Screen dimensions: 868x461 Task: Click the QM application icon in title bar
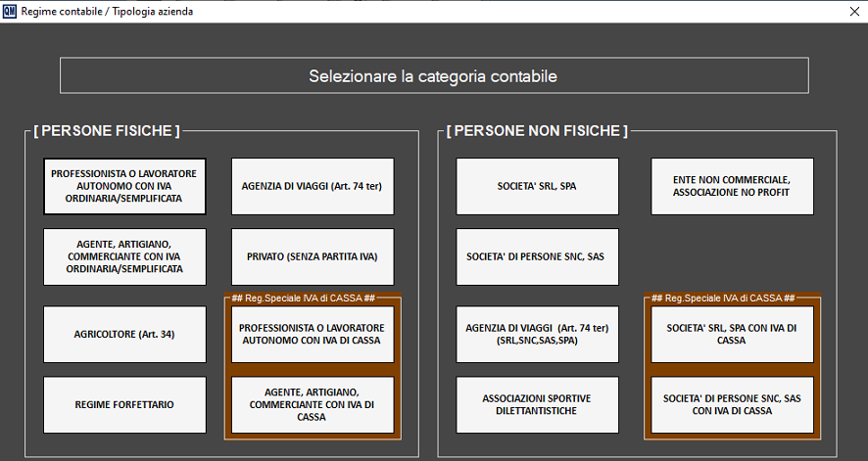pyautogui.click(x=10, y=12)
